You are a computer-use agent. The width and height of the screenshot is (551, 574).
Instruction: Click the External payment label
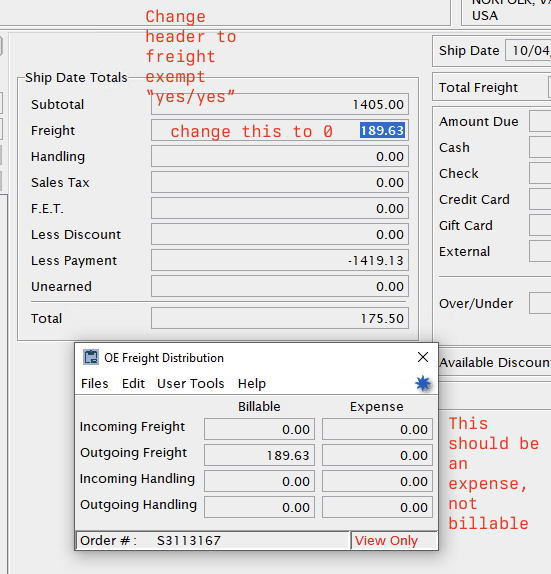click(464, 251)
